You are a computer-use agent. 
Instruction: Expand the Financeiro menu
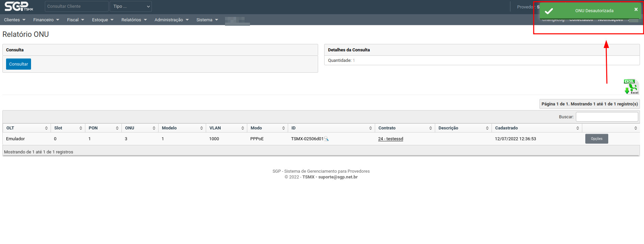[46, 20]
